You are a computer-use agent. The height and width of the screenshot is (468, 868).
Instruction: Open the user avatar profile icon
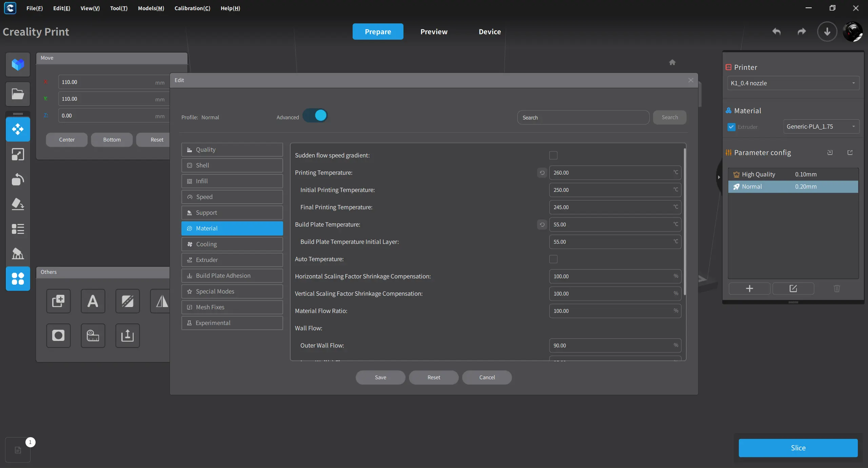(x=853, y=32)
